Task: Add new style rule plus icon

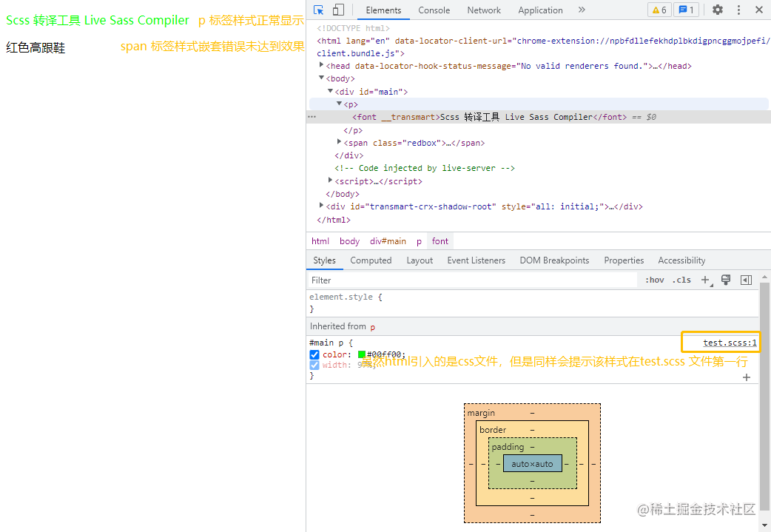Action: pos(706,280)
